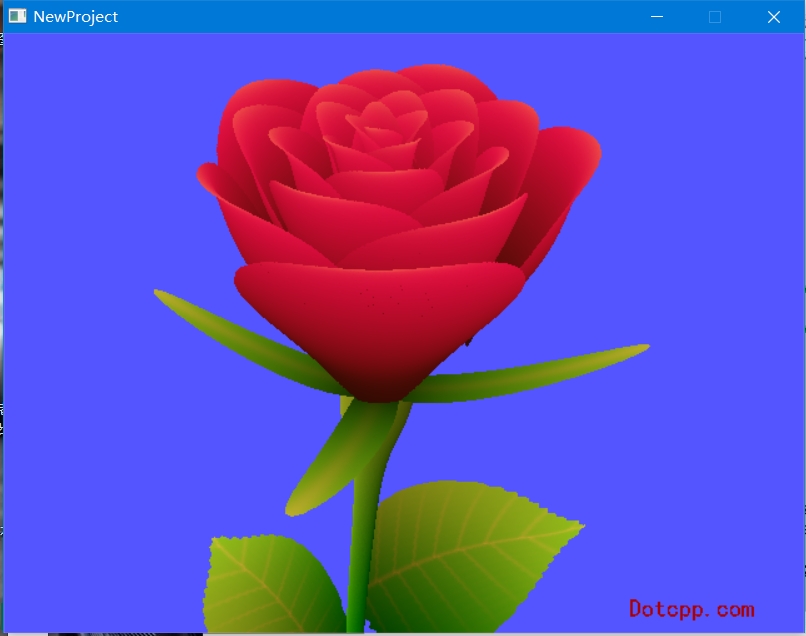Click the bottom-left serrated leaf
This screenshot has width=806, height=636.
[270, 585]
